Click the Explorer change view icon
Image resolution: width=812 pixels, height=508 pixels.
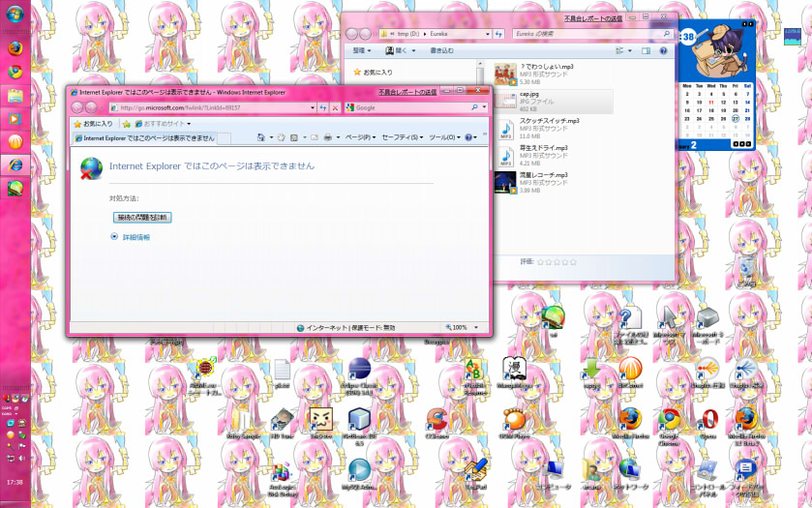coord(619,50)
